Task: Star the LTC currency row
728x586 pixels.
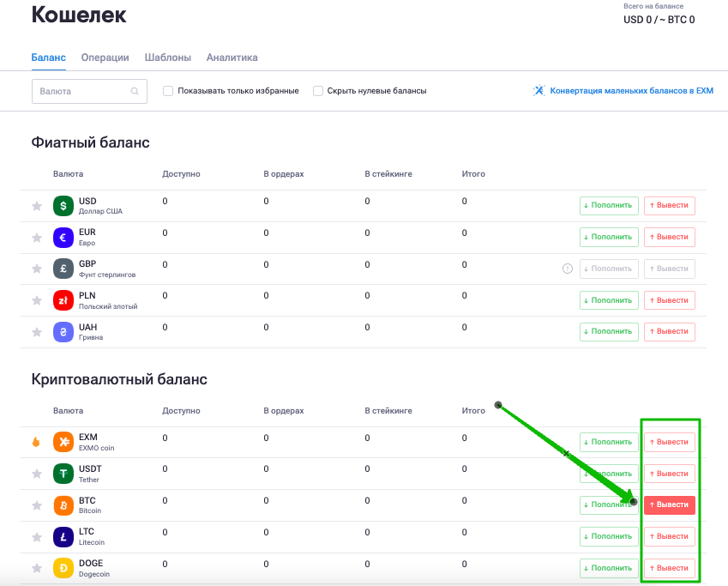Action: [37, 537]
